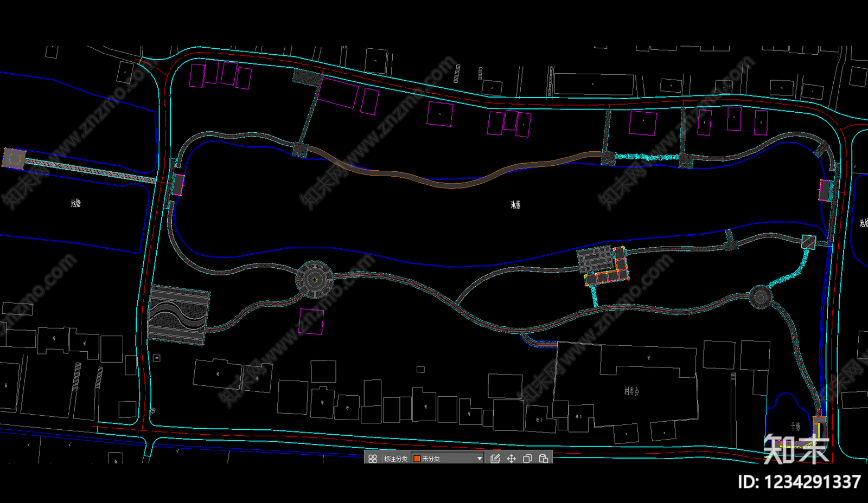Screen dimensions: 868x503
Task: Click the large circular plaza on the path
Action: 315,280
